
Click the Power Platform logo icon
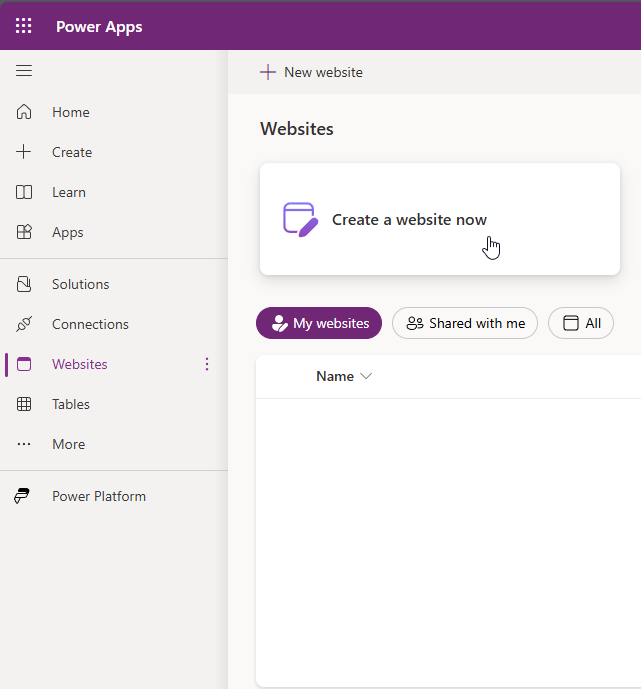pyautogui.click(x=22, y=496)
